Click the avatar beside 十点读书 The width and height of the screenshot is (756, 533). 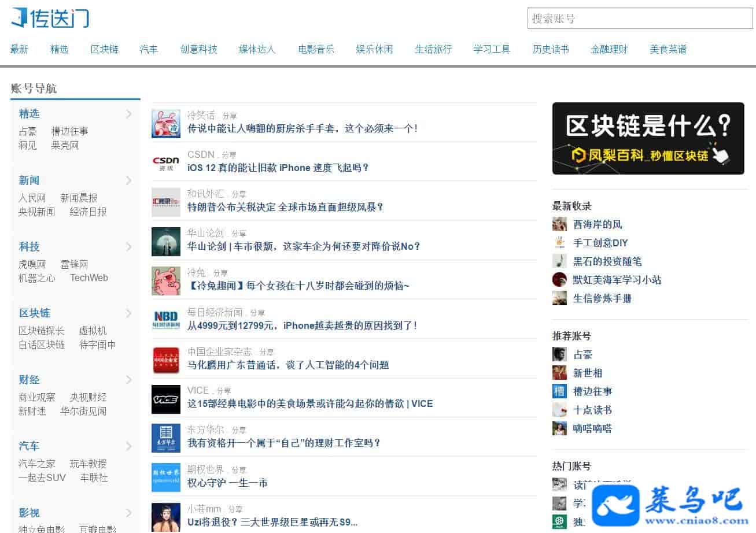tap(559, 410)
